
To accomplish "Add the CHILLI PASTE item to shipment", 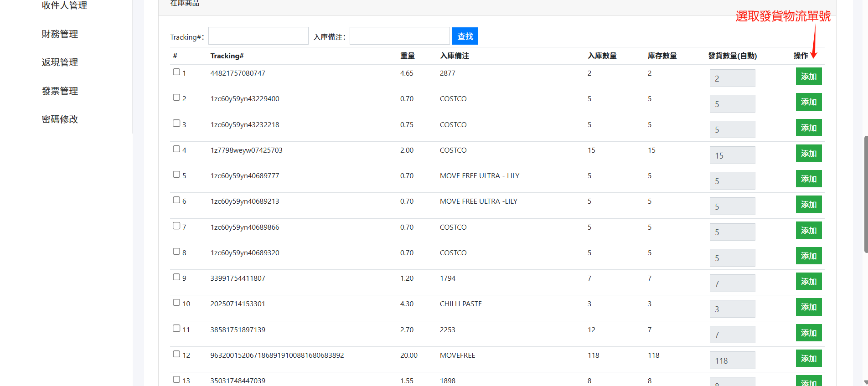I will tap(808, 307).
